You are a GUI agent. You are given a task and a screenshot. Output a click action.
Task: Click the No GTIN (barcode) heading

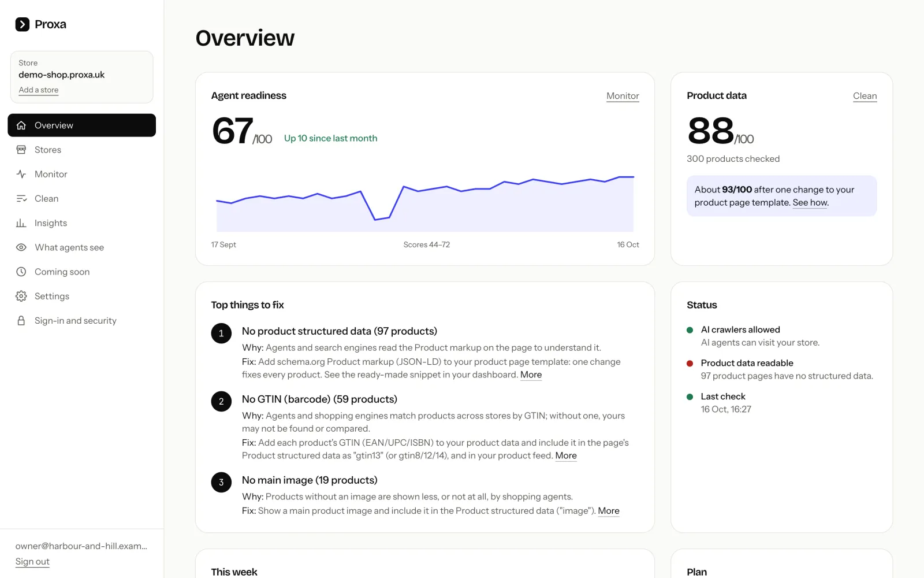click(x=319, y=399)
